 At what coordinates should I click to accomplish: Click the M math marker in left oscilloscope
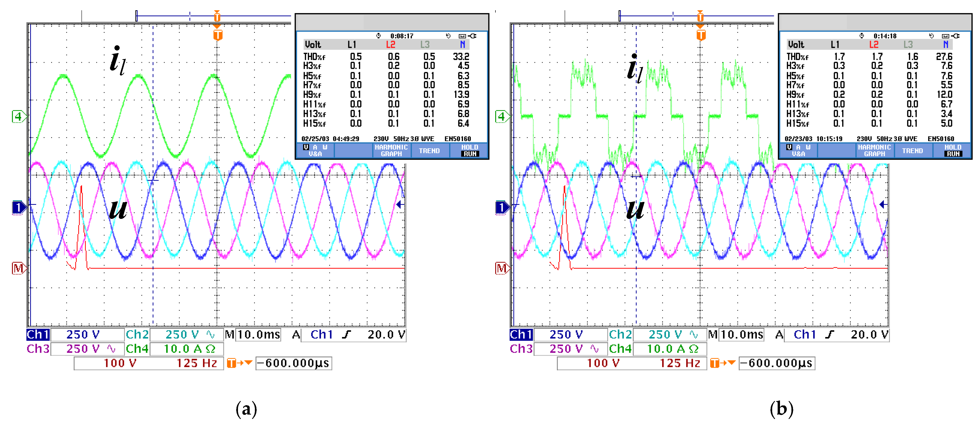tap(18, 268)
